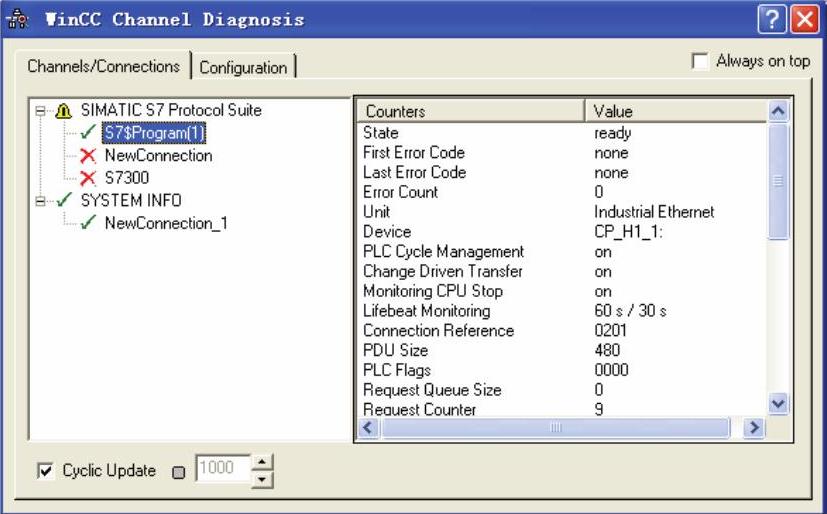Click the Lifebeat Monitoring row
Image resolution: width=827 pixels, height=514 pixels.
(x=562, y=311)
